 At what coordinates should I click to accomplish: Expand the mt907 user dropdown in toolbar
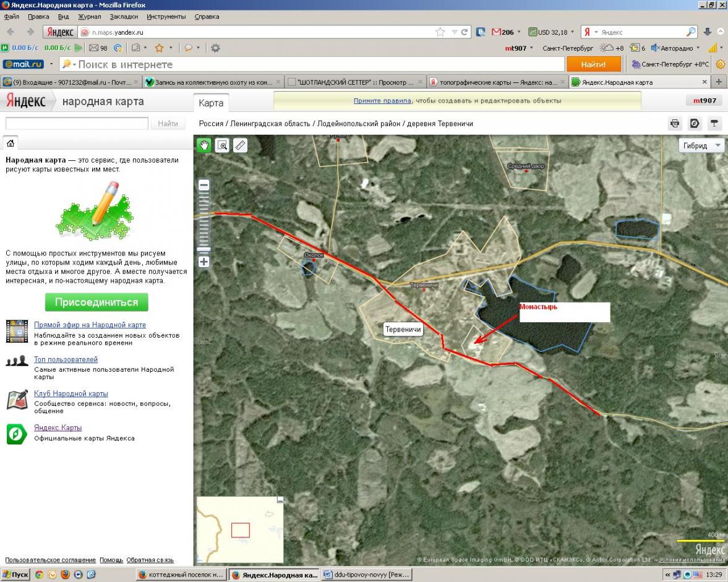(531, 48)
